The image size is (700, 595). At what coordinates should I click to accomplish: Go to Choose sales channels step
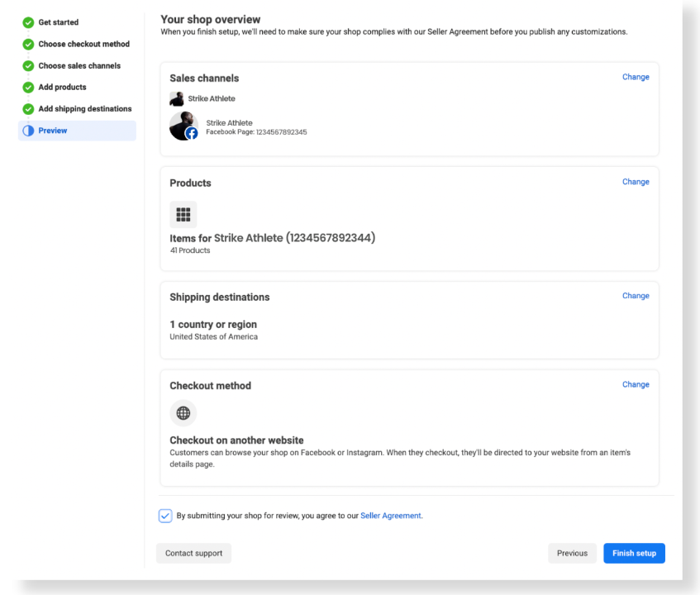pyautogui.click(x=79, y=65)
